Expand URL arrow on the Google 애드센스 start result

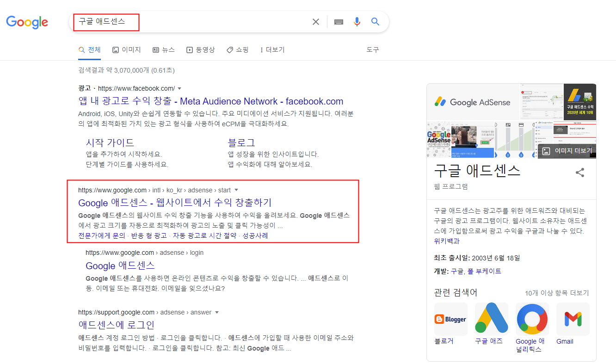(x=236, y=190)
